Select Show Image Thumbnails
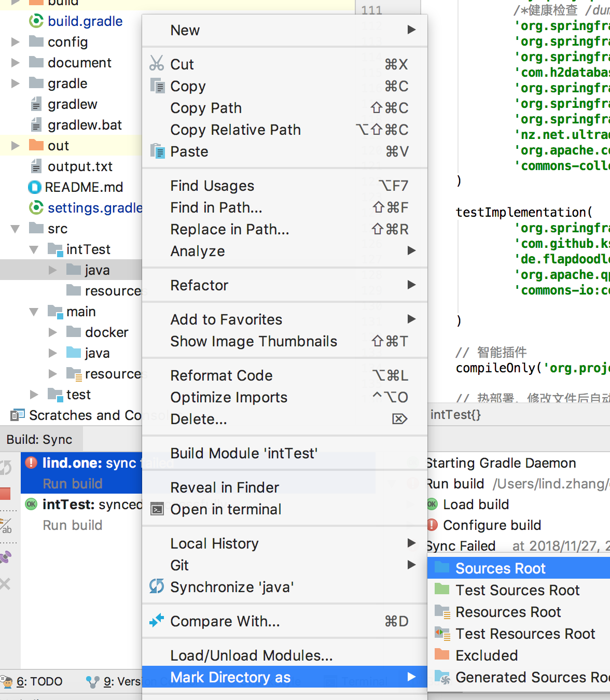This screenshot has height=700, width=610. point(285,341)
